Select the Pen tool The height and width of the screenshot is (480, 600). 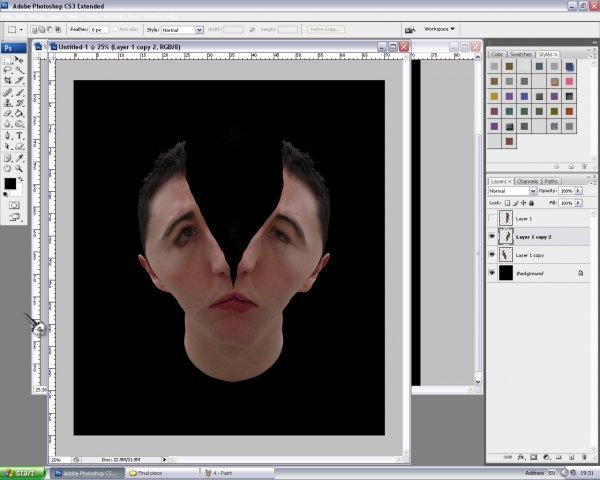8,136
